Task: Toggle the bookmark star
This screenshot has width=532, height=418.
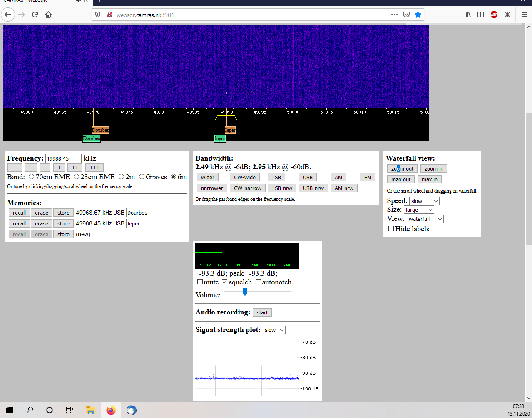Action: tap(418, 15)
